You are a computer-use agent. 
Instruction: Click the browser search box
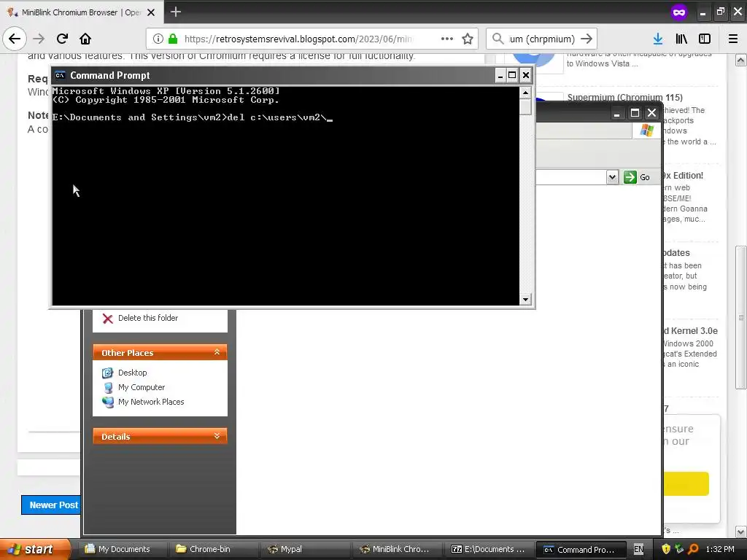pyautogui.click(x=542, y=39)
